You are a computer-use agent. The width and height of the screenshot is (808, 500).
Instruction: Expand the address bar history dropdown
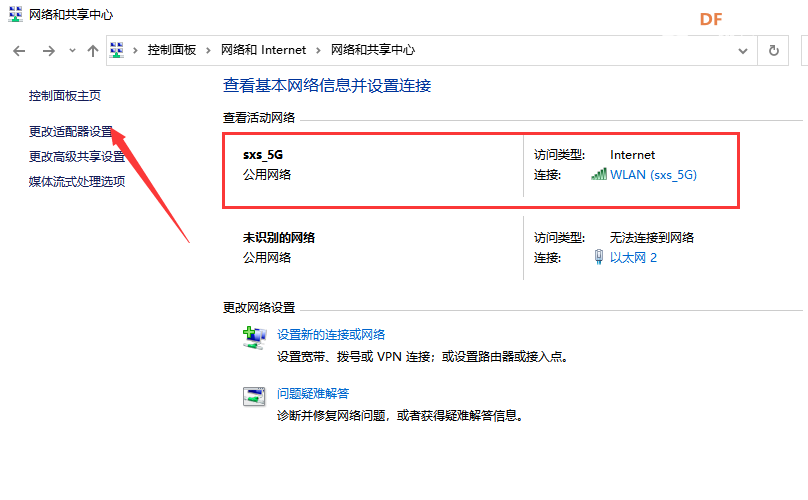743,51
